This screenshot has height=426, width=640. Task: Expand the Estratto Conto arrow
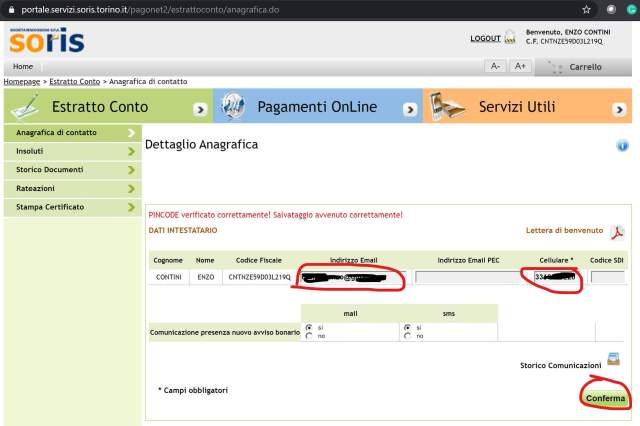[200, 108]
